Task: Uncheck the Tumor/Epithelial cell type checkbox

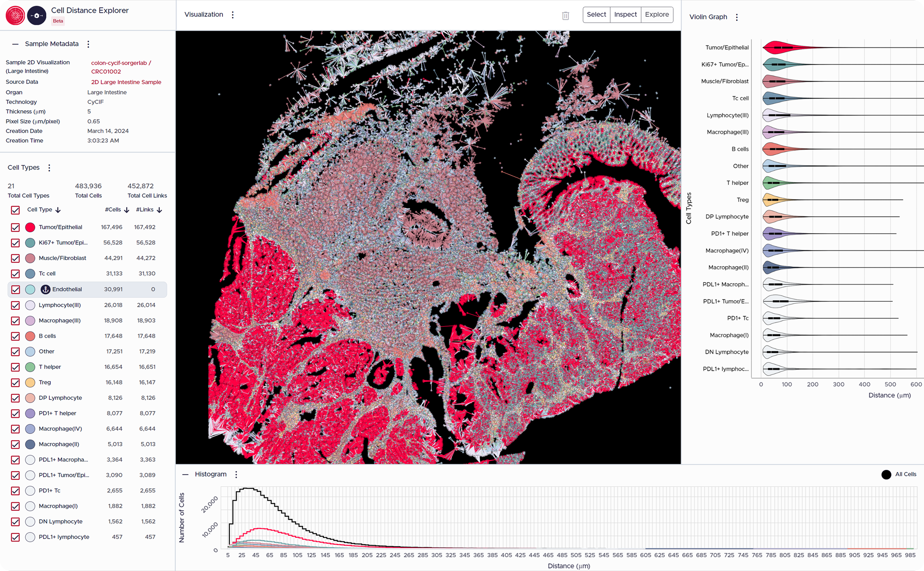Action: click(x=16, y=227)
